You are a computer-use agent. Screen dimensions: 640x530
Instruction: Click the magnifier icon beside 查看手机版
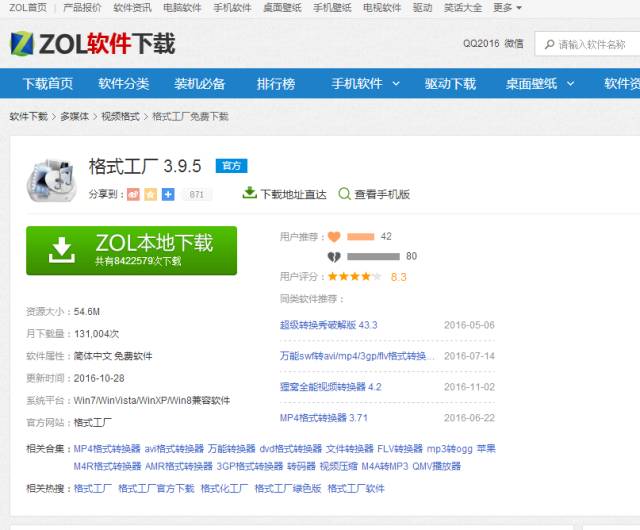point(344,194)
